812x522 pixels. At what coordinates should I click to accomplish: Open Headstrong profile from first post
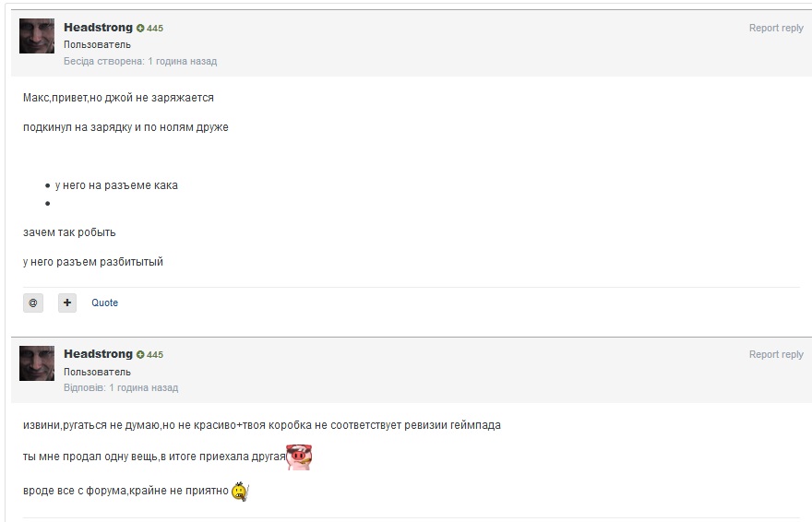tap(98, 28)
